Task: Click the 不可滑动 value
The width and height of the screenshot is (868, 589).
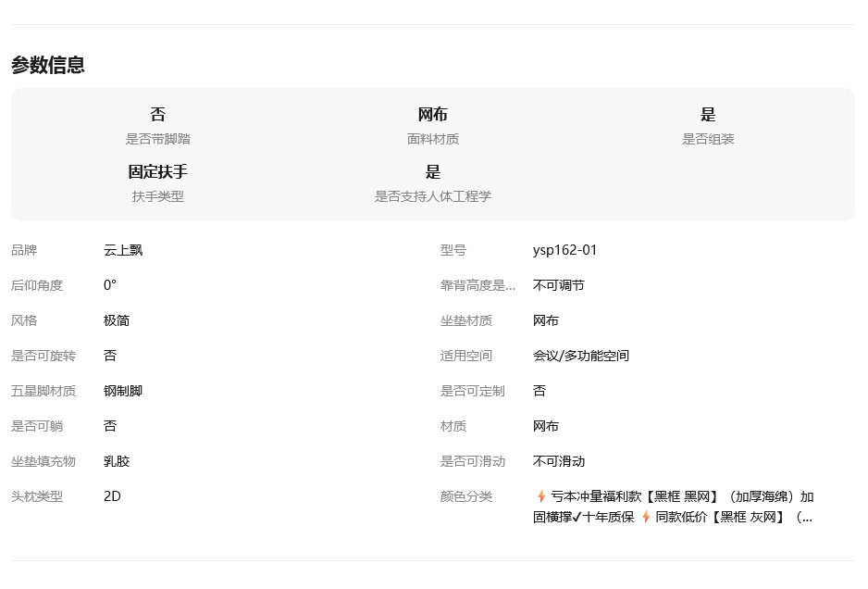Action: click(x=558, y=462)
